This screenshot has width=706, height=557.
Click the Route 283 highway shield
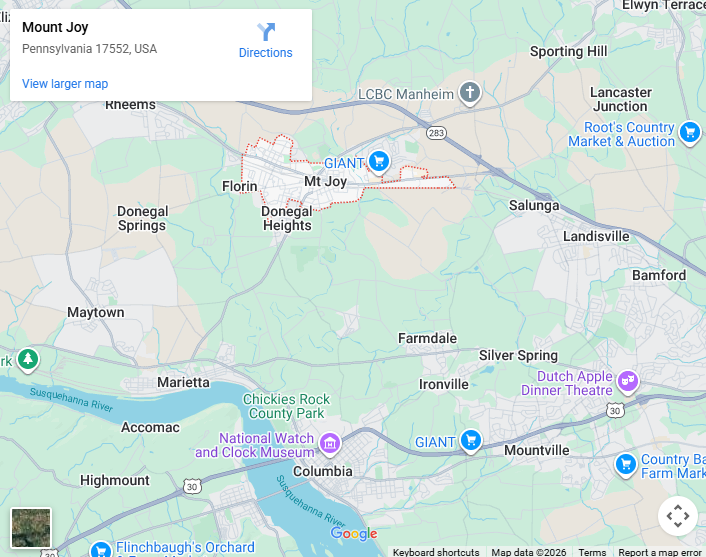pos(436,133)
